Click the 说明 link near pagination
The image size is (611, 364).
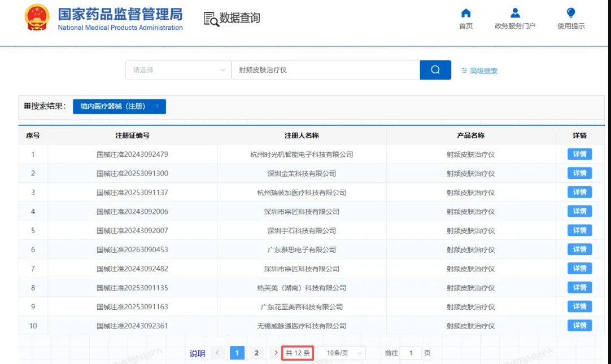(x=197, y=354)
